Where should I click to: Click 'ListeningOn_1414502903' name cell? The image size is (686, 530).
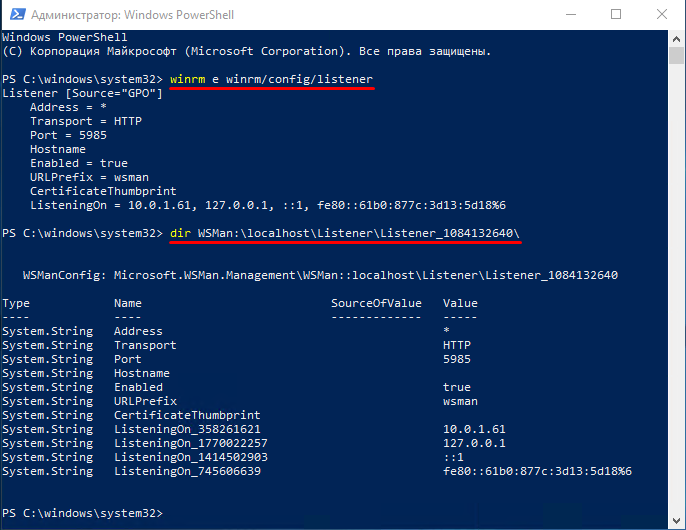[x=191, y=457]
